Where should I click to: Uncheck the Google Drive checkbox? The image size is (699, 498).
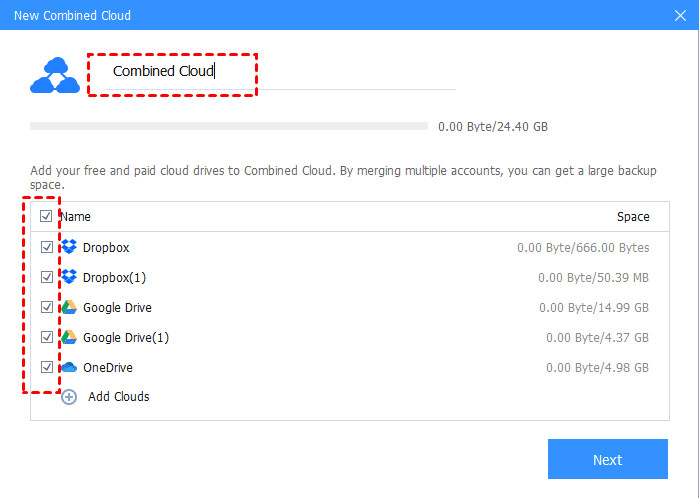pyautogui.click(x=47, y=307)
